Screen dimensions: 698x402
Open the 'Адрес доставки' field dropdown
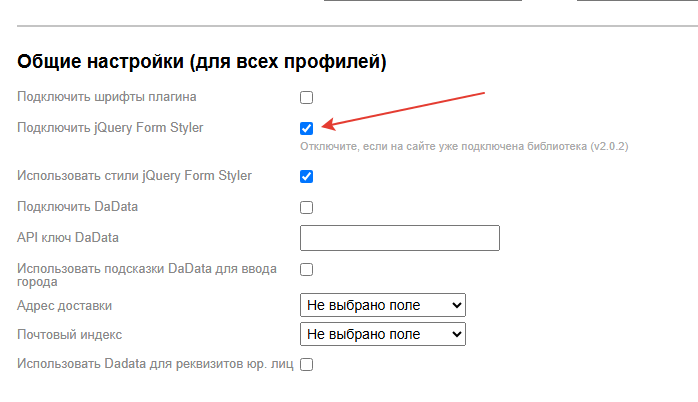click(383, 305)
